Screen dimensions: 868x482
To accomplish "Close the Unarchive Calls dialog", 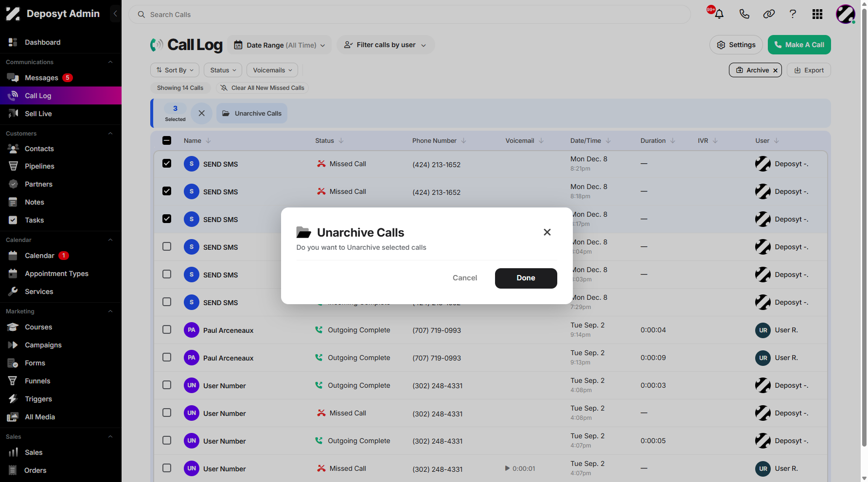I will pyautogui.click(x=547, y=232).
